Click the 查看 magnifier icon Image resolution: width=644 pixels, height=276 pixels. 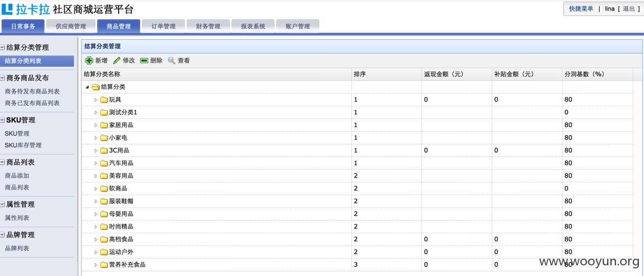click(x=172, y=60)
